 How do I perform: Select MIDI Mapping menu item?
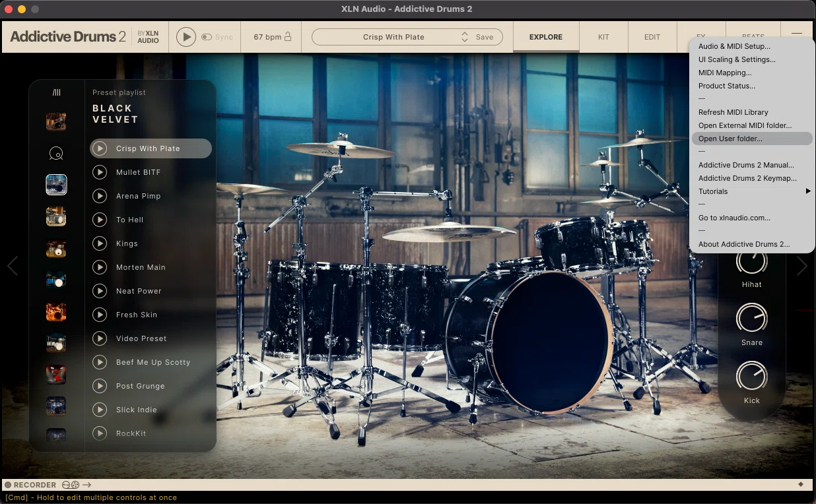pyautogui.click(x=751, y=73)
